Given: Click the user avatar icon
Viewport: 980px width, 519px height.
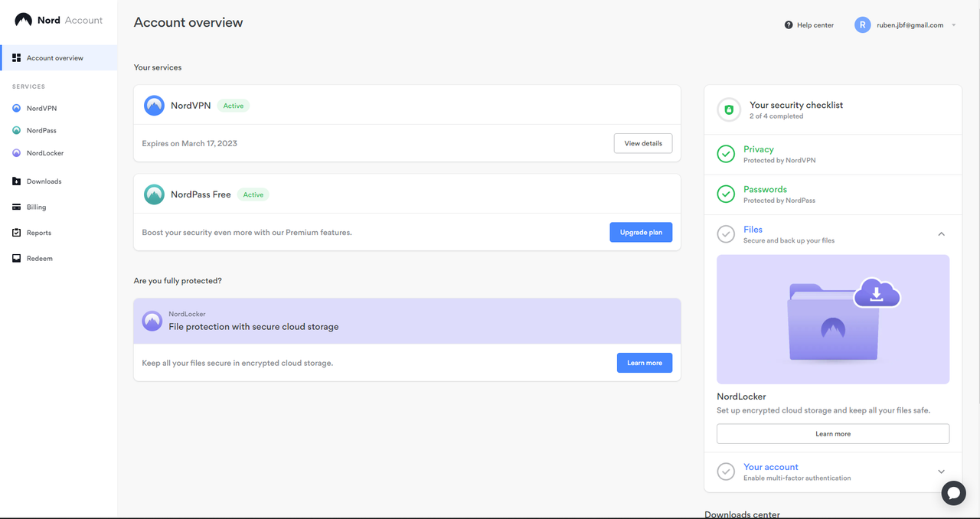Looking at the screenshot, I should (x=863, y=25).
